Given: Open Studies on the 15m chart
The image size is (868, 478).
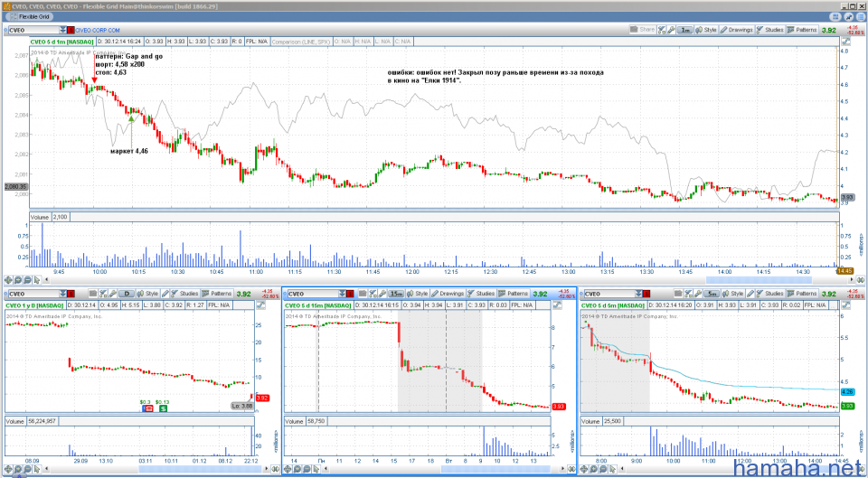Looking at the screenshot, I should (481, 294).
